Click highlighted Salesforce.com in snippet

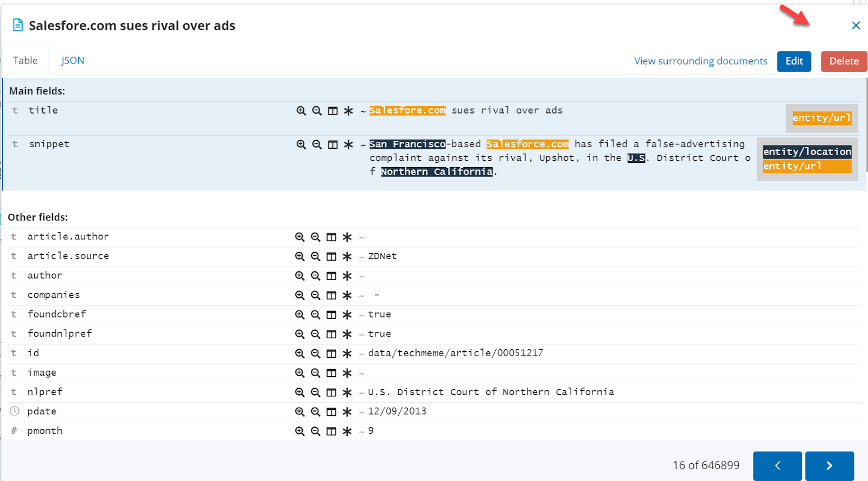click(527, 144)
